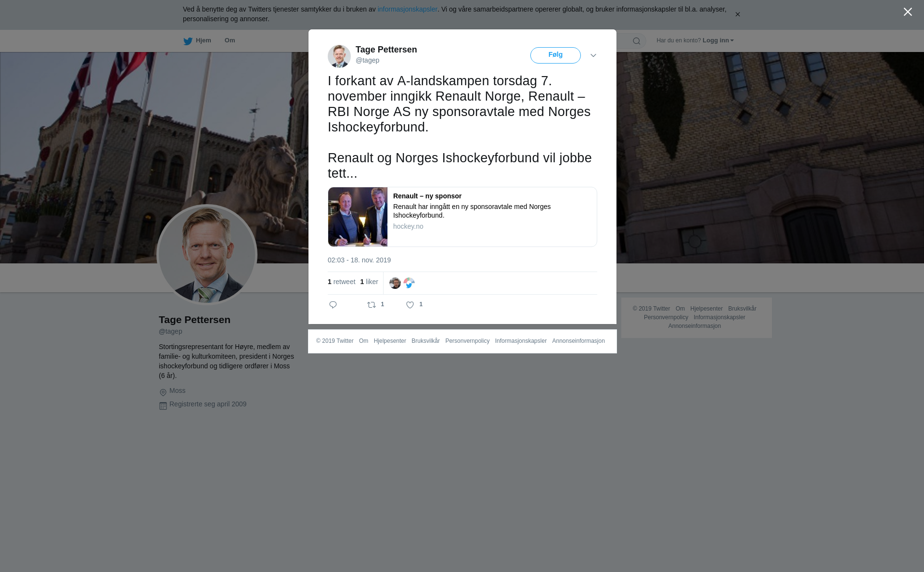Open the Om menu item

pyautogui.click(x=230, y=40)
